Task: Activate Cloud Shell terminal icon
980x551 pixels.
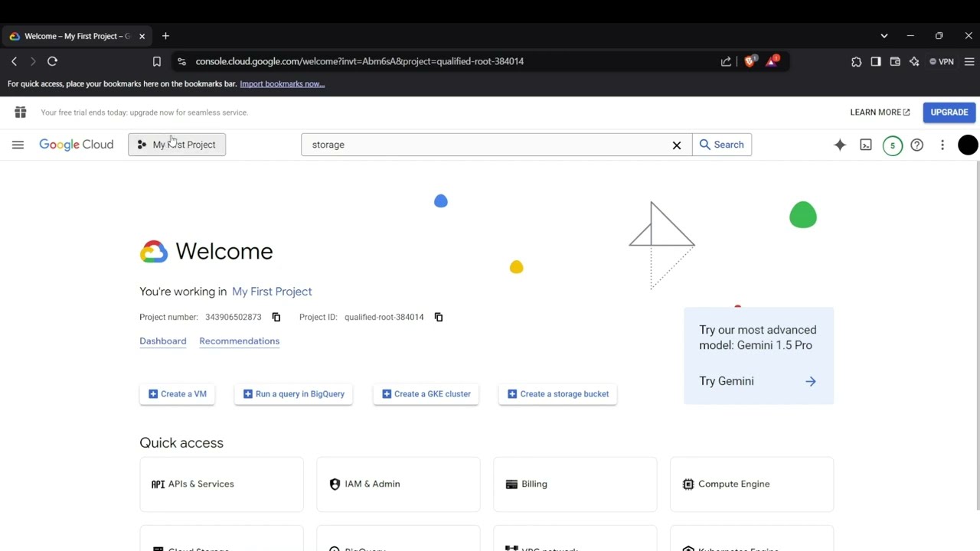Action: (x=866, y=145)
